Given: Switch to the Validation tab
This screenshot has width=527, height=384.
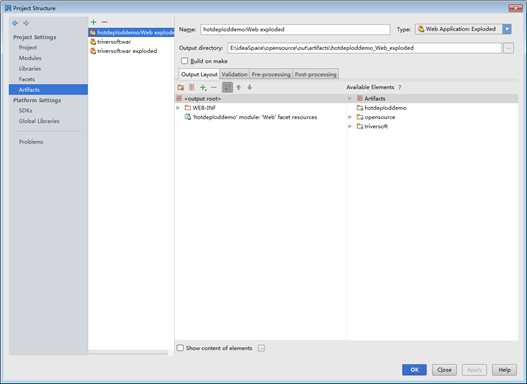Looking at the screenshot, I should point(235,74).
